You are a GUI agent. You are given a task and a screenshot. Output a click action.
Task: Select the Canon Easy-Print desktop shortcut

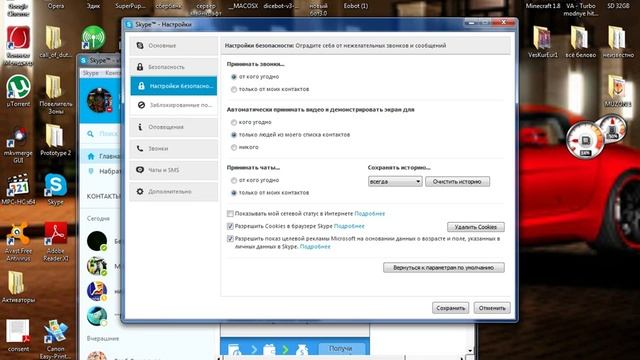point(56,340)
